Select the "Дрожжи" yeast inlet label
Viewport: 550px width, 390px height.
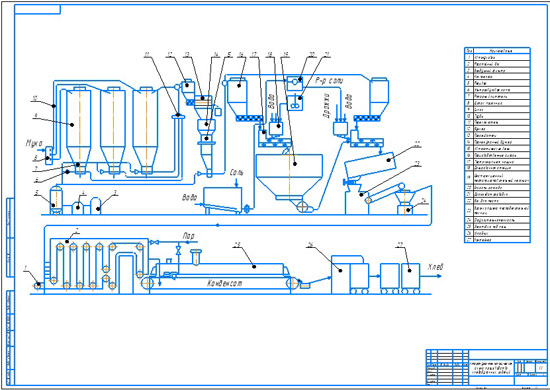pos(327,105)
